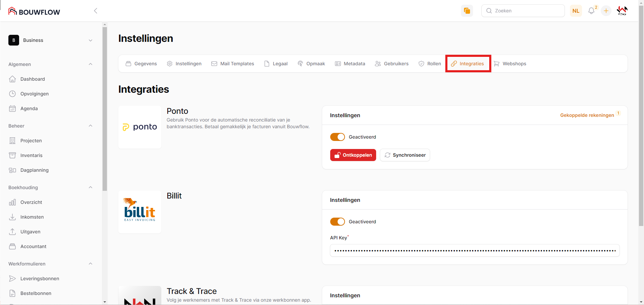Switch to the Mail Templates tab
This screenshot has height=305, width=644.
pyautogui.click(x=233, y=64)
